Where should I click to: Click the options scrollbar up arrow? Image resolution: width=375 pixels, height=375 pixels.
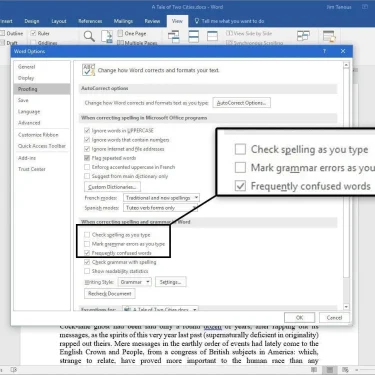[346, 65]
